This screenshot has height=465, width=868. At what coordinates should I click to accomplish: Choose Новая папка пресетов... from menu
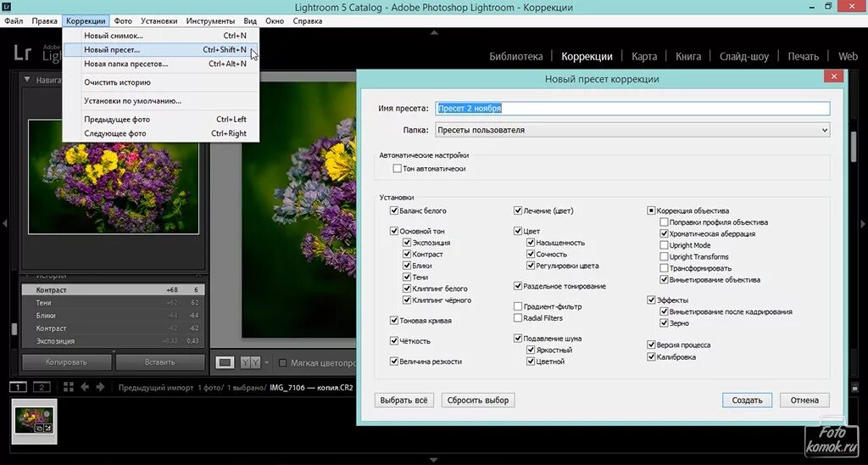pos(161,64)
